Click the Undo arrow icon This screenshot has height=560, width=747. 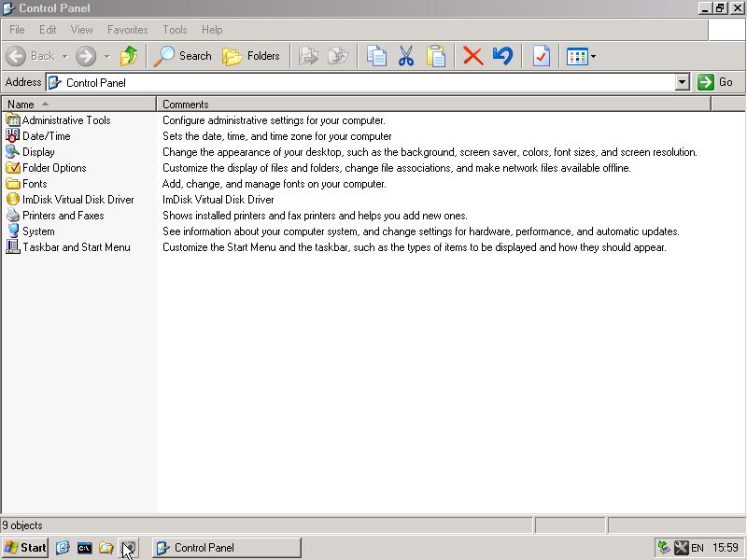click(x=502, y=56)
